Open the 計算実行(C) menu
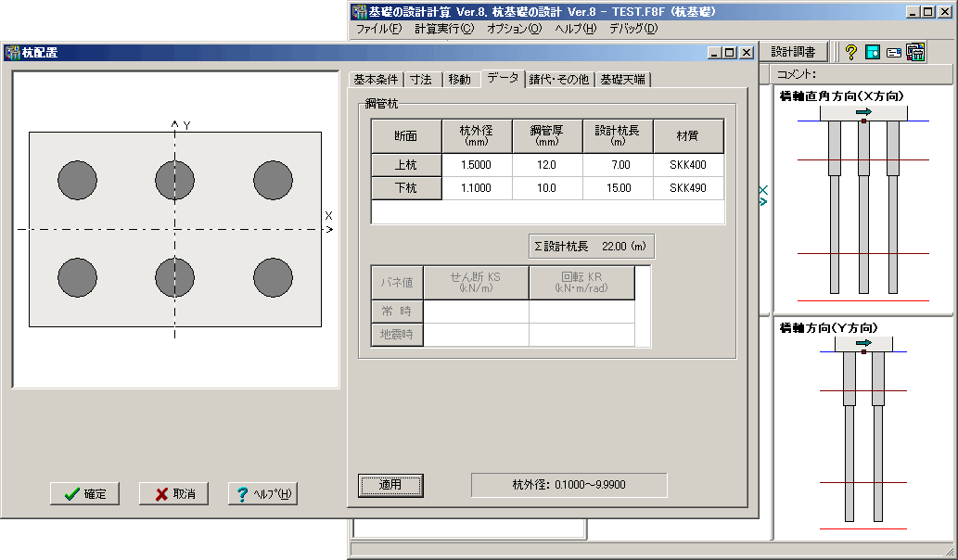Image resolution: width=958 pixels, height=560 pixels. 444,29
